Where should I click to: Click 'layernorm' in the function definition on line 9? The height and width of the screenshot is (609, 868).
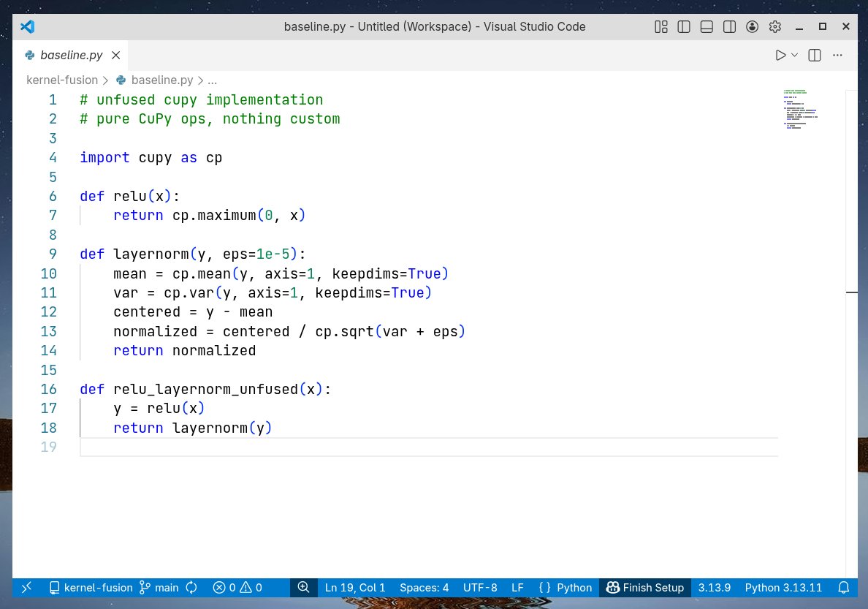click(x=151, y=254)
